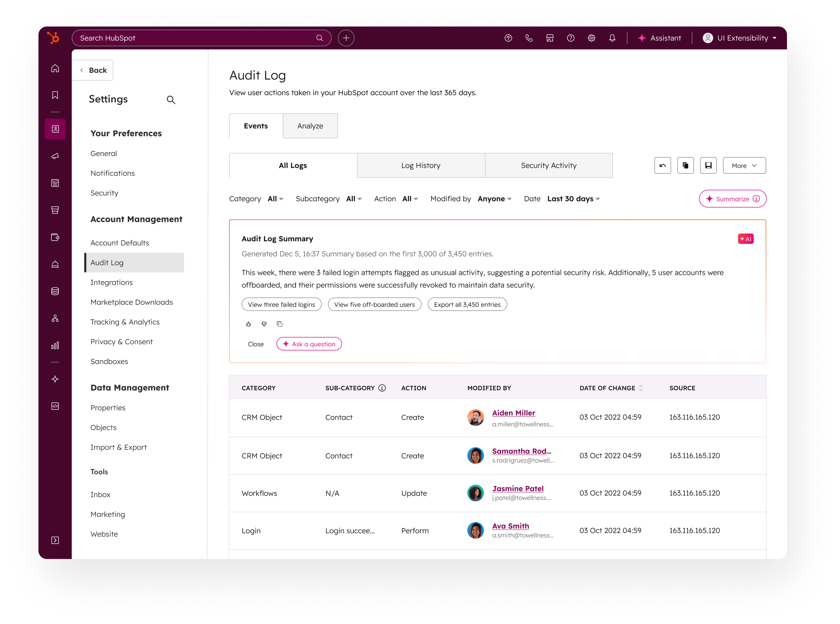Switch to the Analyze tab
The height and width of the screenshot is (624, 840).
[x=310, y=126]
